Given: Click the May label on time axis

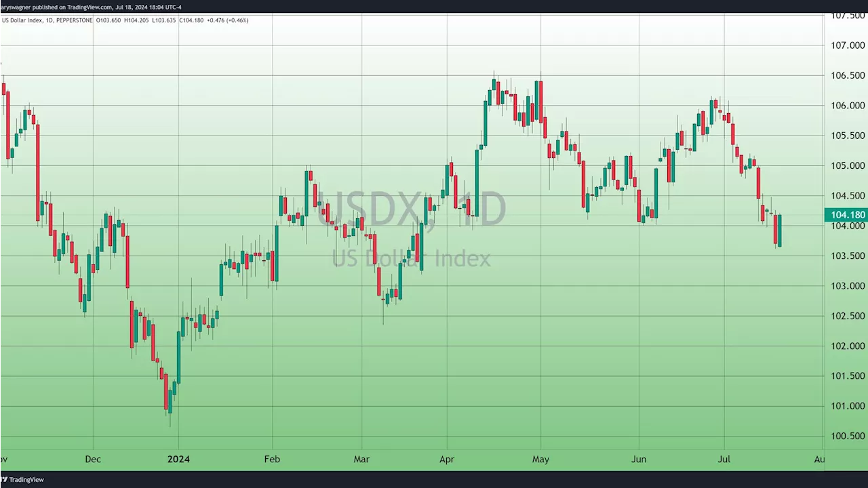Looking at the screenshot, I should pyautogui.click(x=540, y=459).
